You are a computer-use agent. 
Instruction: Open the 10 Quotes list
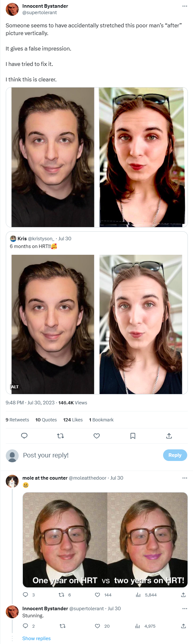coord(46,420)
